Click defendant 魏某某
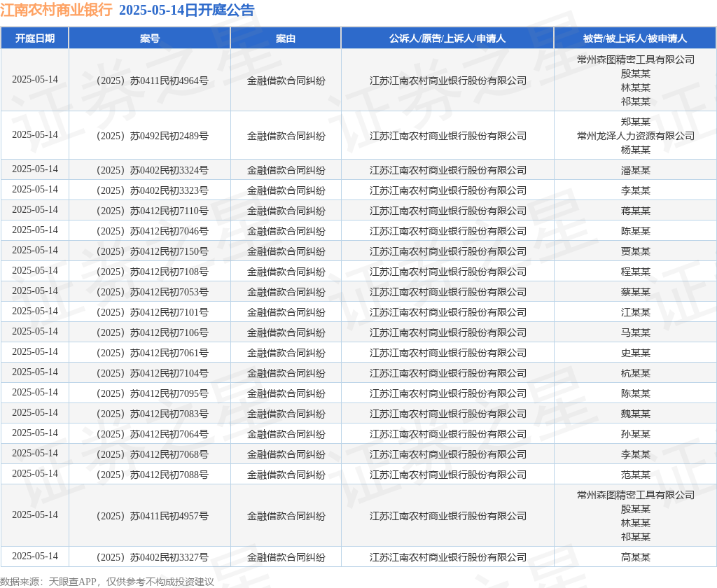Viewport: 717px width, 588px height. point(636,414)
